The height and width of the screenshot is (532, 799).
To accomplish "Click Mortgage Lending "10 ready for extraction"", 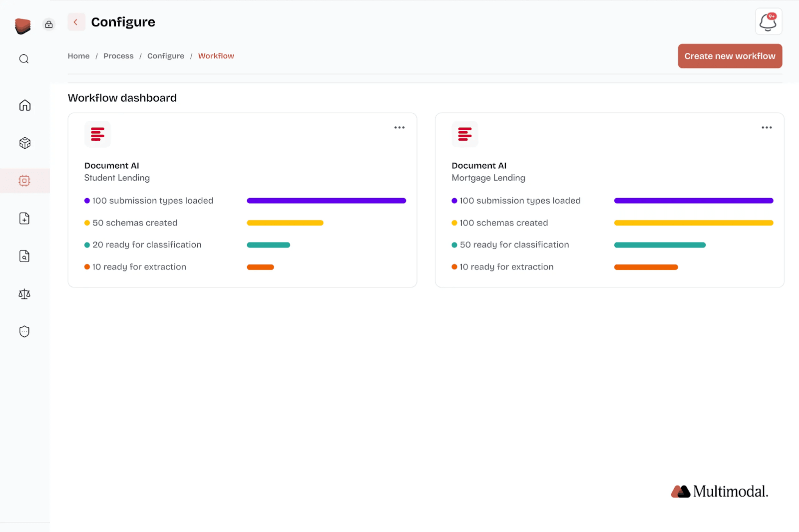I will coord(506,267).
